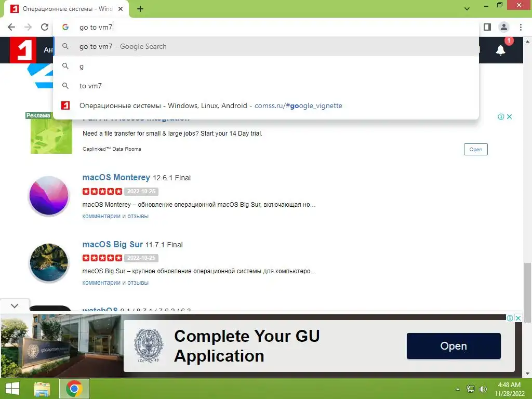Click the small Open button in Caplinked ad
The width and height of the screenshot is (532, 399).
(x=476, y=149)
